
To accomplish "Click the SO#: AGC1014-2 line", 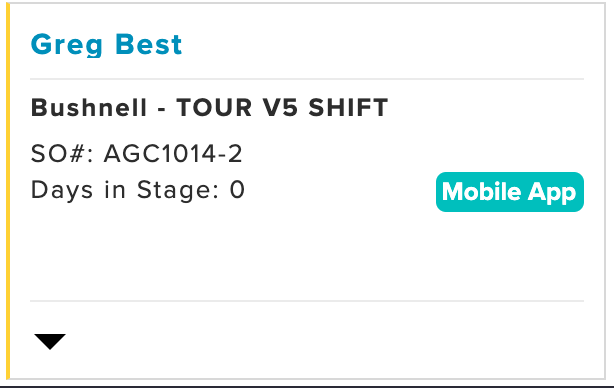I will tap(137, 153).
